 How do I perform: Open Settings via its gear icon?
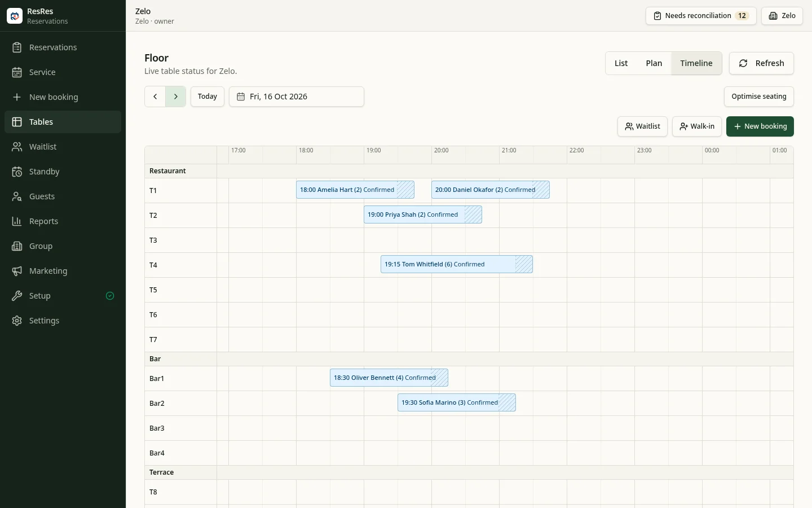pyautogui.click(x=17, y=321)
